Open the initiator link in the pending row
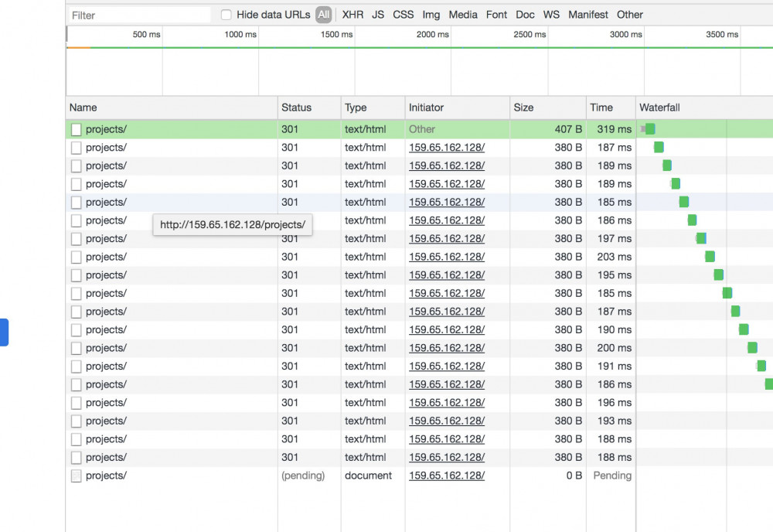773x532 pixels. coord(447,476)
